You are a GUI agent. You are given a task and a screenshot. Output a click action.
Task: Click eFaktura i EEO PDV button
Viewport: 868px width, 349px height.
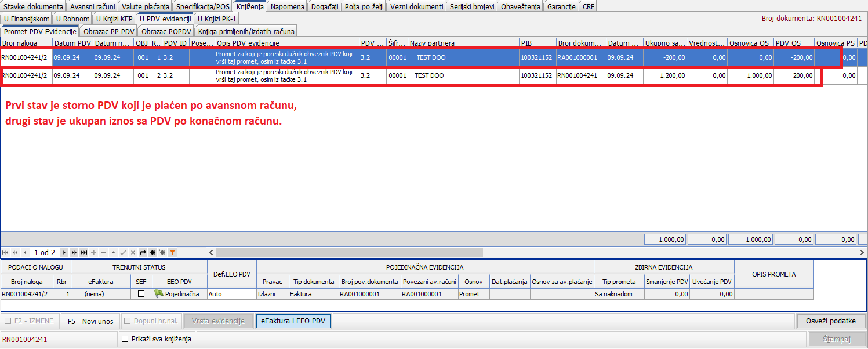[293, 321]
